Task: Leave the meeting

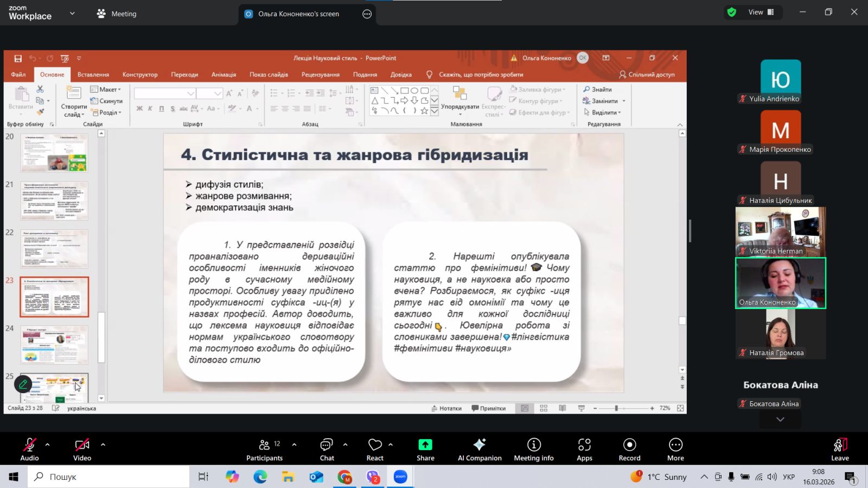Action: click(x=840, y=449)
